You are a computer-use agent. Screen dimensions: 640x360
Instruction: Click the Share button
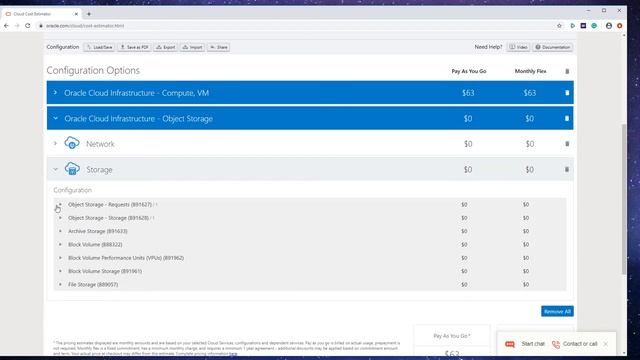pyautogui.click(x=218, y=47)
